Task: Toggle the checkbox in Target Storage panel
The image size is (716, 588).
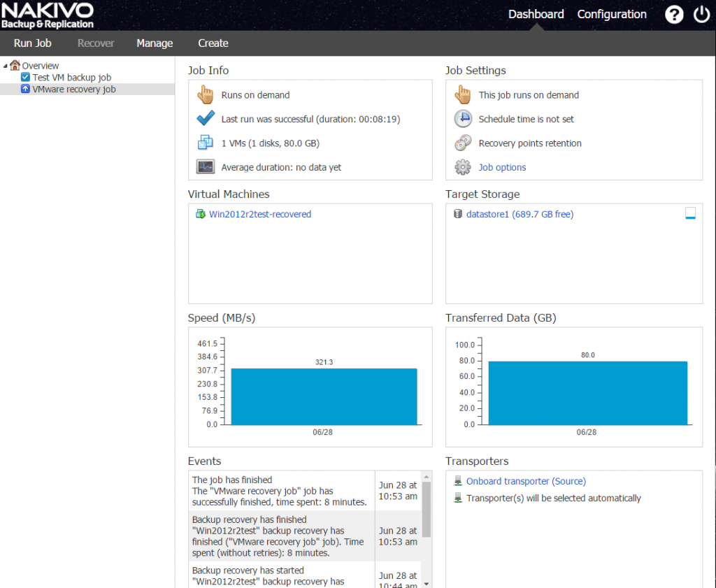Action: [691, 214]
